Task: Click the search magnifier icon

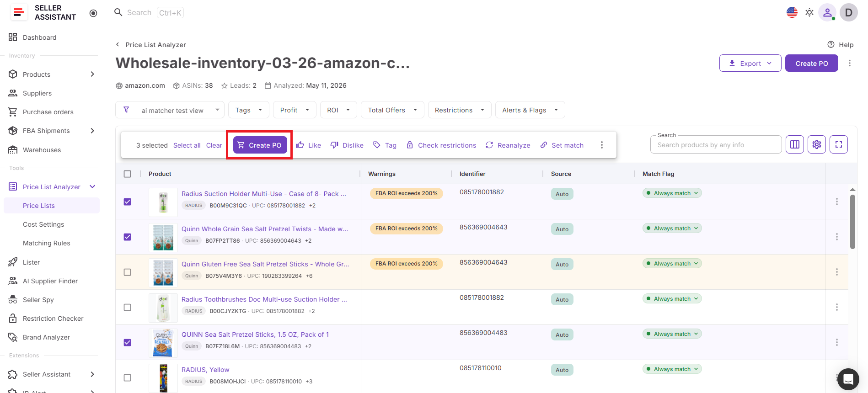Action: (118, 12)
